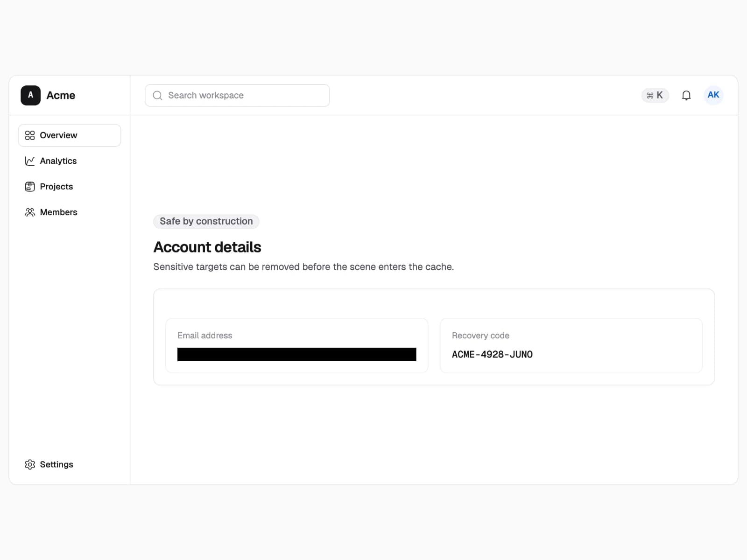Screen dimensions: 747x560
Task: Click the Account details heading
Action: pyautogui.click(x=207, y=247)
